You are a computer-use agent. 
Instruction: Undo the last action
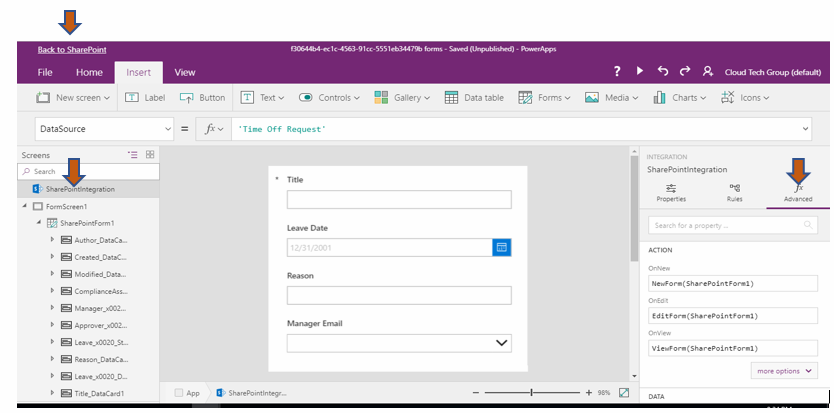click(x=663, y=71)
